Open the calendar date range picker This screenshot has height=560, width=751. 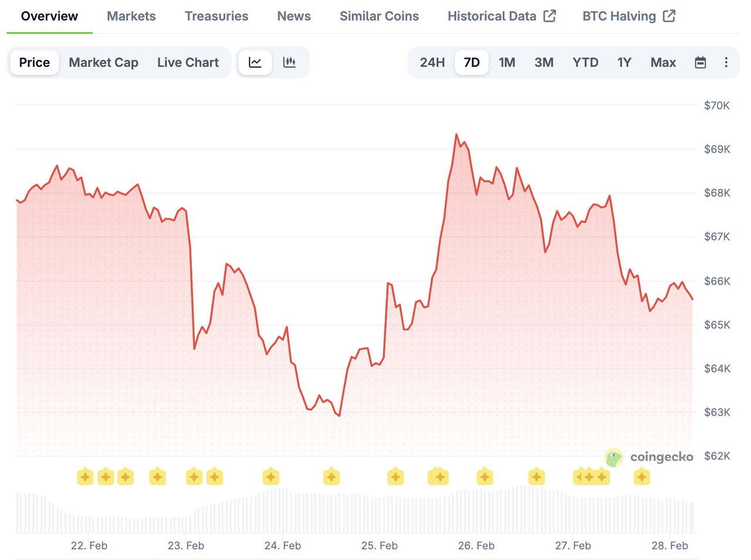(x=700, y=62)
